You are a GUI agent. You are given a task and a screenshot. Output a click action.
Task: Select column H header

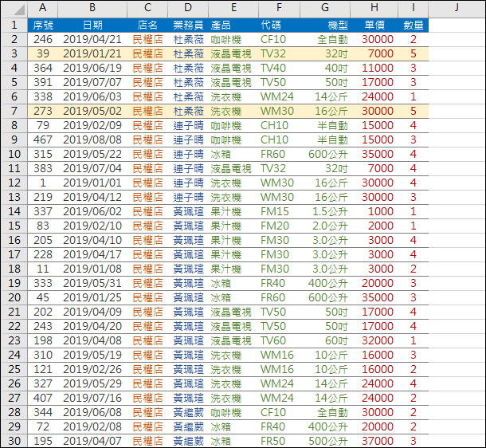coord(374,8)
